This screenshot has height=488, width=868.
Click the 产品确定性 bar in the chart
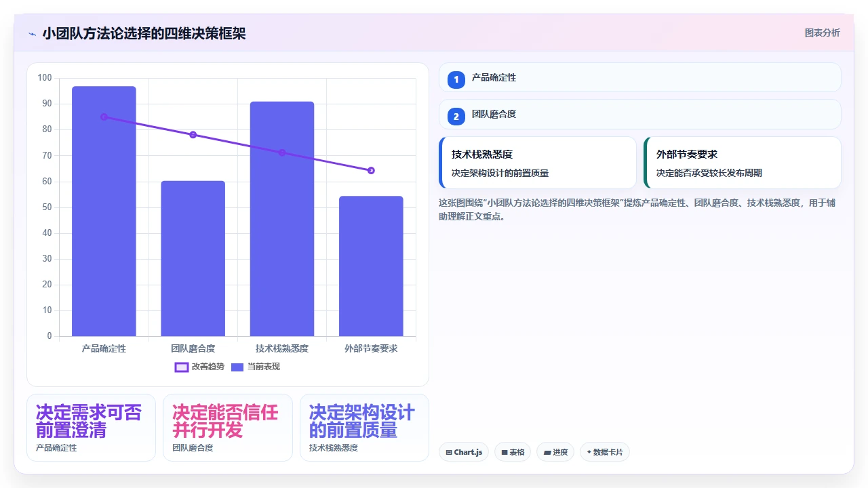click(104, 211)
